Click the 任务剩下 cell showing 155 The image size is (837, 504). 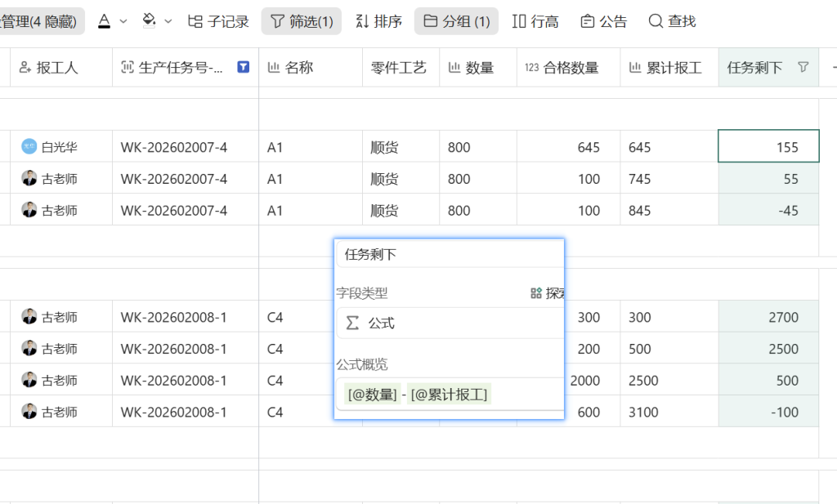pos(768,146)
